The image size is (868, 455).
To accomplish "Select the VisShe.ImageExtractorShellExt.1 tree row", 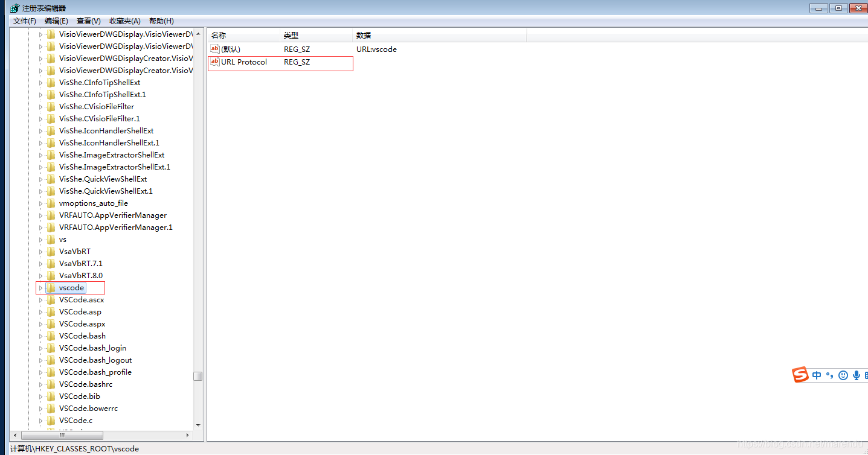I will coord(115,167).
